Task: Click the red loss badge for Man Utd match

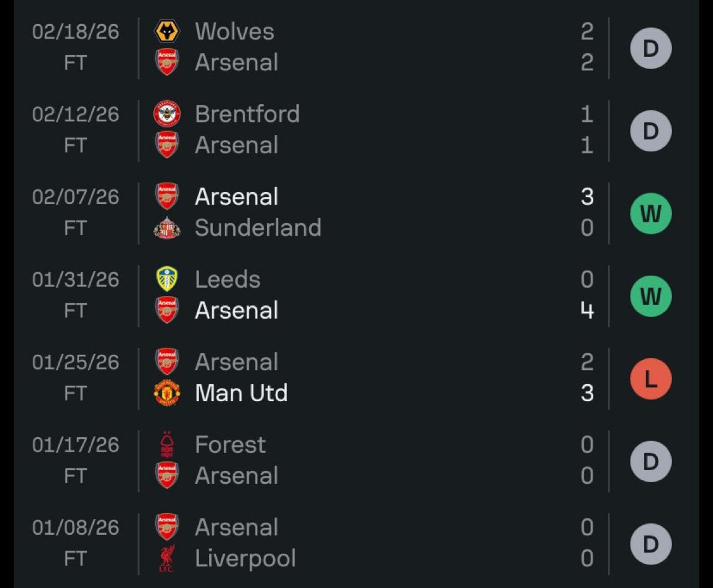Action: [651, 378]
